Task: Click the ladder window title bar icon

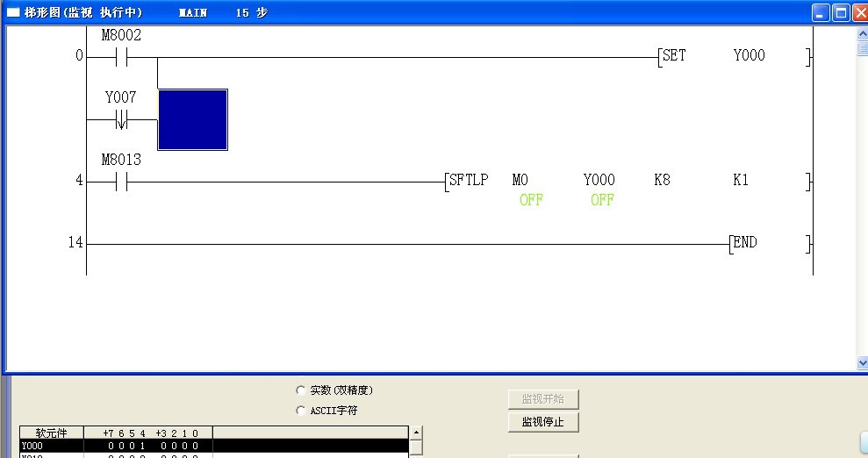Action: (x=12, y=13)
